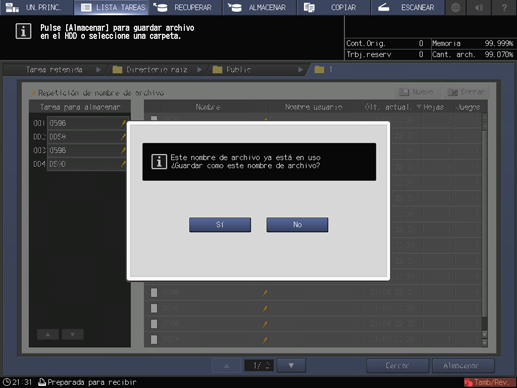Go to next page with the down triangle

pos(291,366)
